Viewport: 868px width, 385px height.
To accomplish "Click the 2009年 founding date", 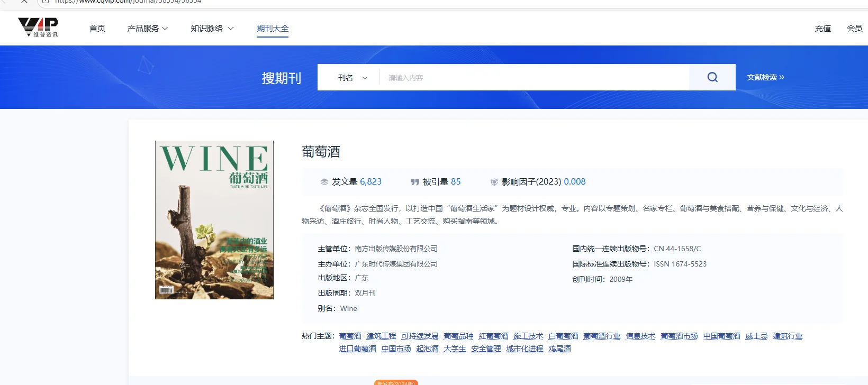I will (x=621, y=279).
